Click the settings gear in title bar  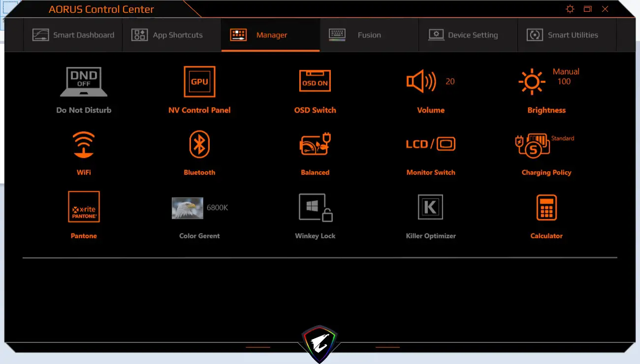570,9
